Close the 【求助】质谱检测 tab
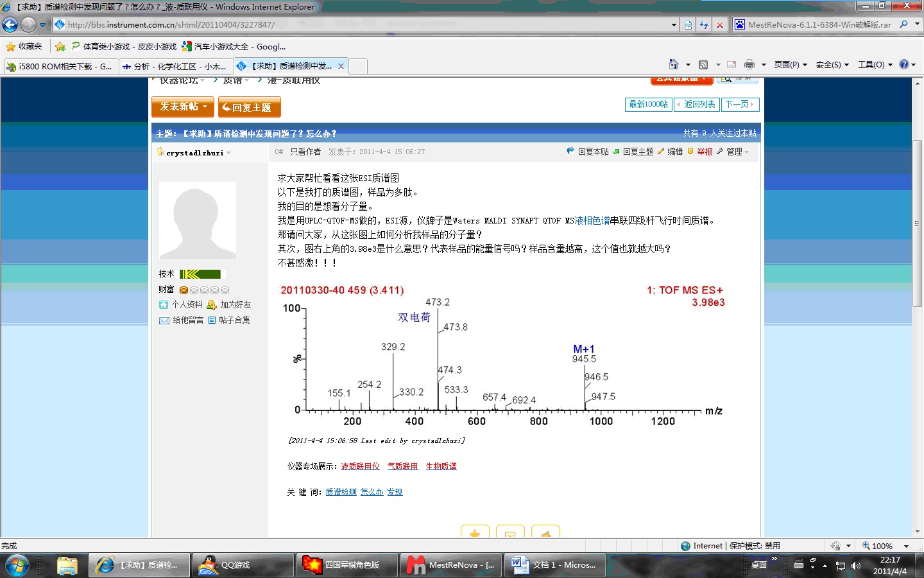The height and width of the screenshot is (578, 924). pos(341,66)
